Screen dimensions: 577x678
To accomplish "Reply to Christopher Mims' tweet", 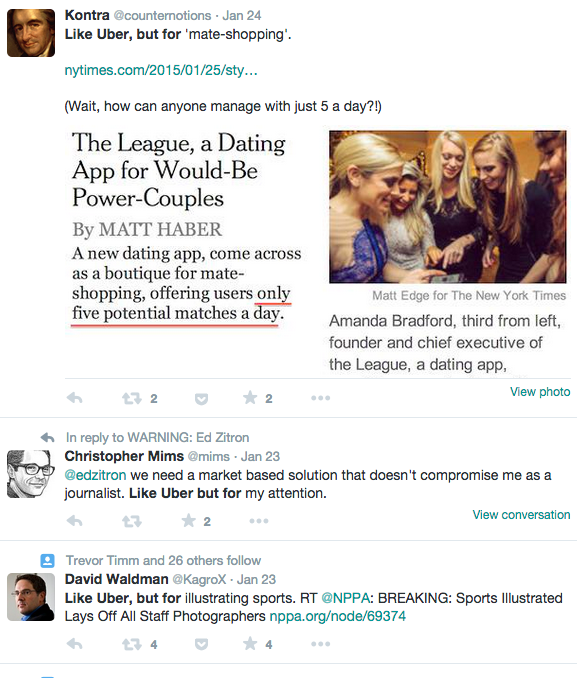I will 74,521.
